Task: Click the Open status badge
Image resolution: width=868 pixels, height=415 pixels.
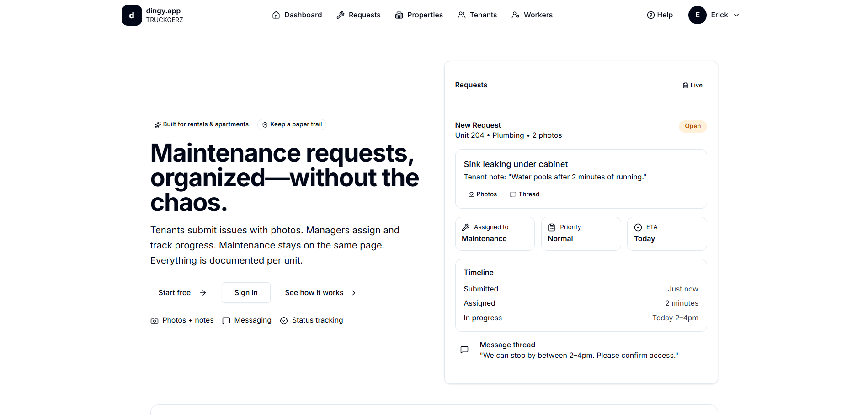Action: coord(692,126)
